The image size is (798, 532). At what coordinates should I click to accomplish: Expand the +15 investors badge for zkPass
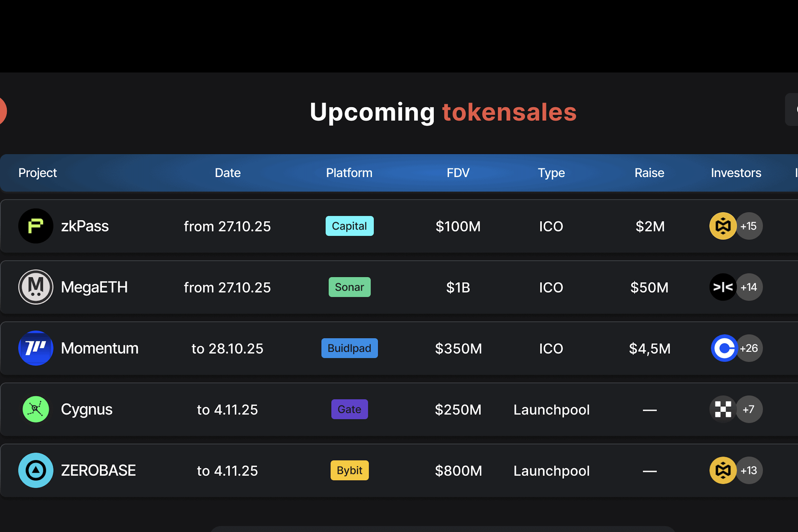click(x=749, y=226)
